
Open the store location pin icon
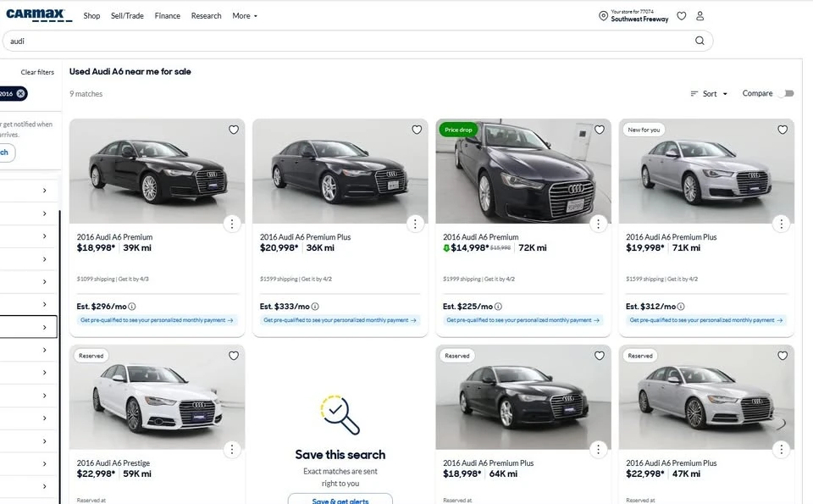click(603, 15)
